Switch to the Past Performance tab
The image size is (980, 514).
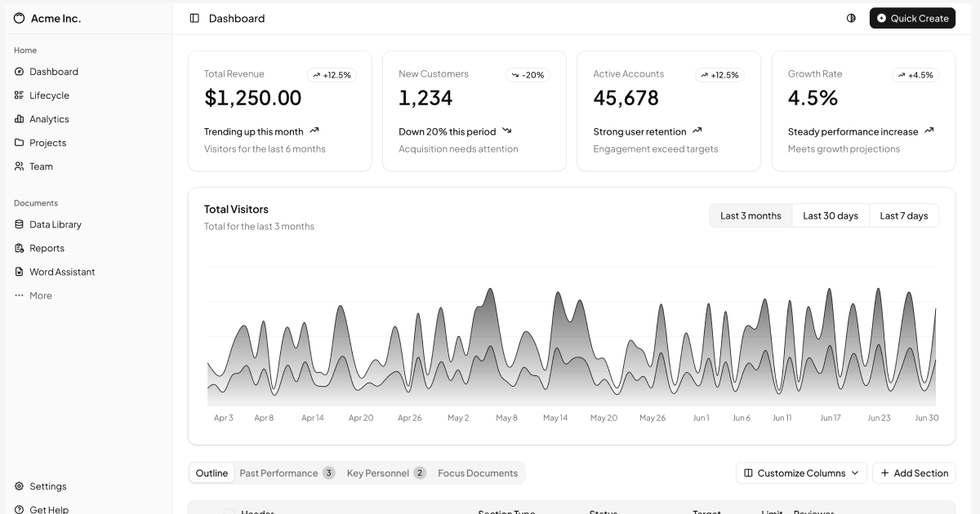pyautogui.click(x=279, y=472)
